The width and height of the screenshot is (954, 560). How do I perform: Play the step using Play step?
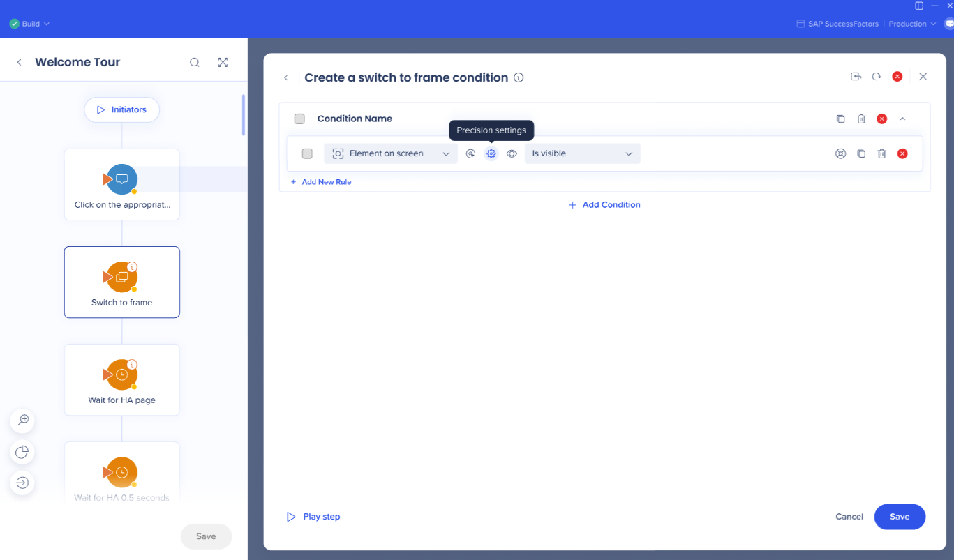(313, 517)
